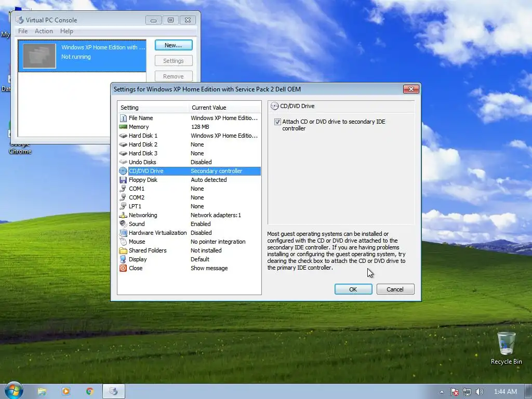Launch Windows Media Player from taskbar

[x=66, y=392]
